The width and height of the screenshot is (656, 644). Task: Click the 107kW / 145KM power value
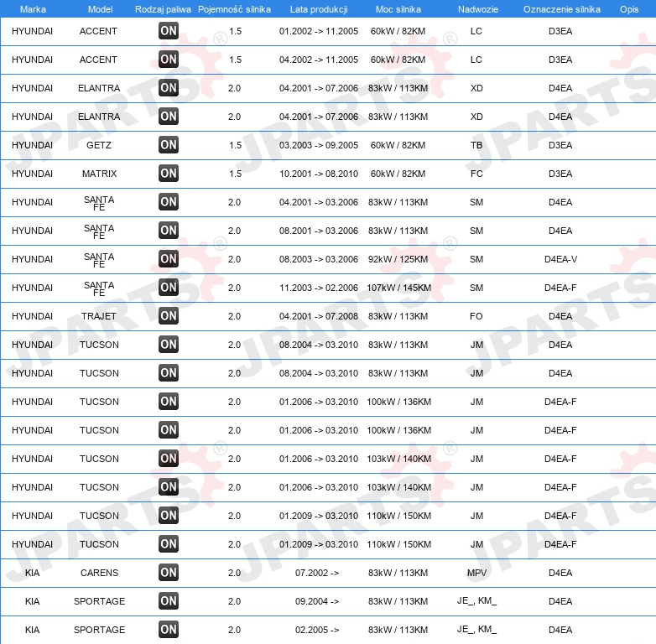point(398,288)
